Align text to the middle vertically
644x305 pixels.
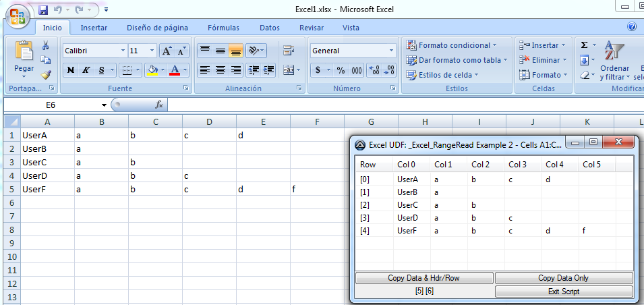pyautogui.click(x=220, y=51)
